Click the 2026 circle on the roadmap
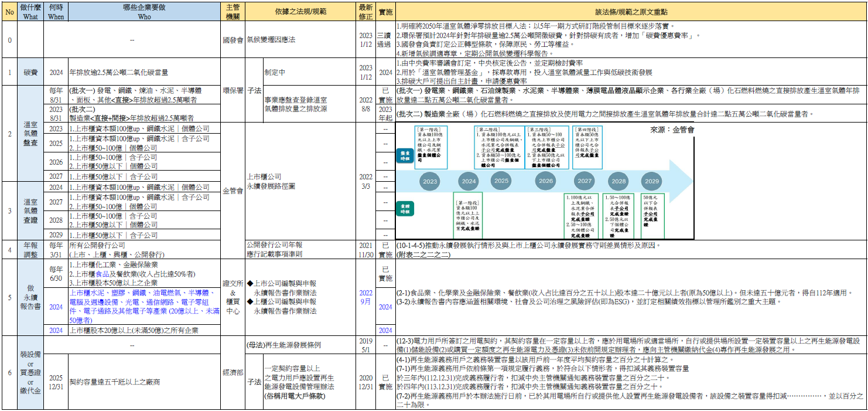868x411 pixels. point(545,181)
